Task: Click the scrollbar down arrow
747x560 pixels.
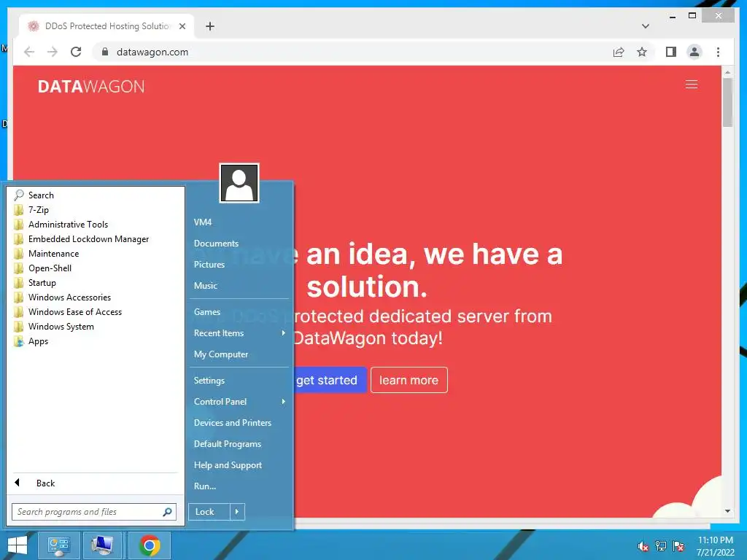Action: click(x=727, y=511)
